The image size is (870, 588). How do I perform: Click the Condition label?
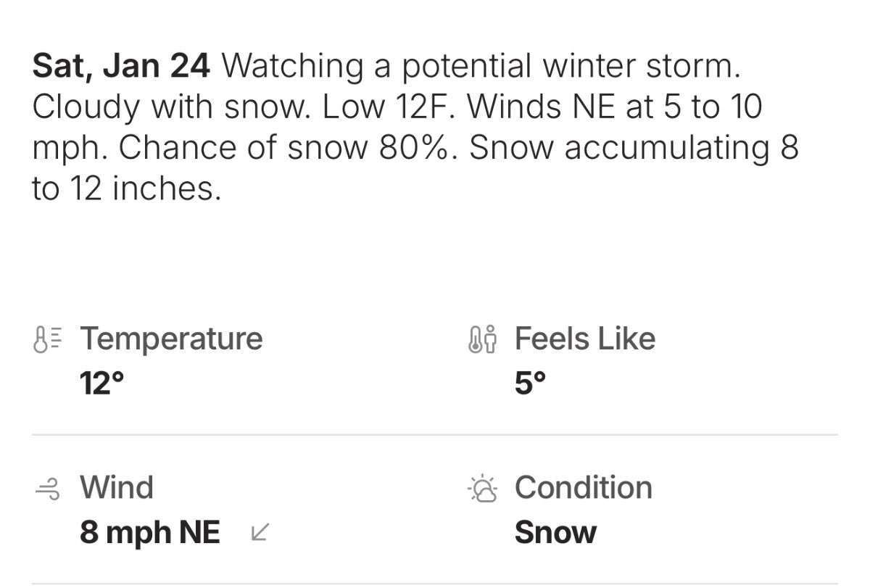coord(583,487)
